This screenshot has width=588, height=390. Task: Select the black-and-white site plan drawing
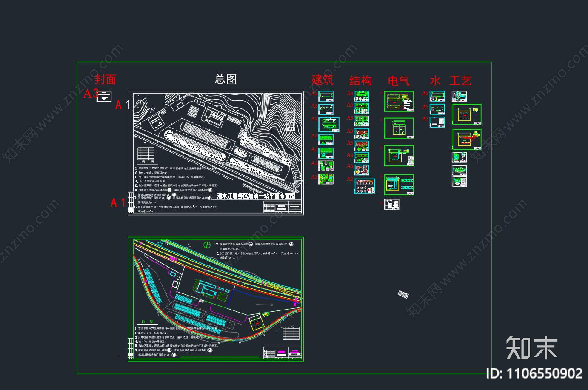(x=216, y=153)
